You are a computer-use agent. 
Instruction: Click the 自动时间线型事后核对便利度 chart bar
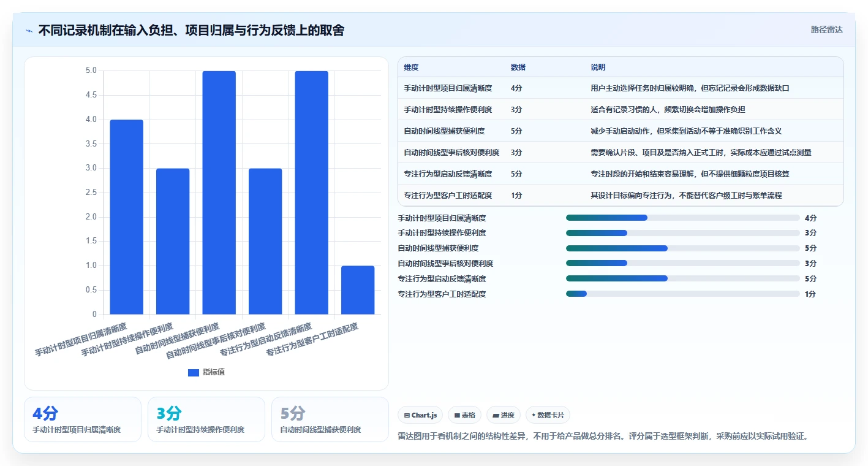click(x=265, y=242)
